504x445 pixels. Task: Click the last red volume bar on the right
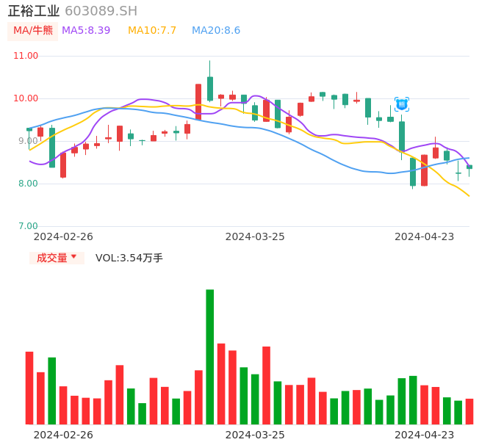[469, 411]
